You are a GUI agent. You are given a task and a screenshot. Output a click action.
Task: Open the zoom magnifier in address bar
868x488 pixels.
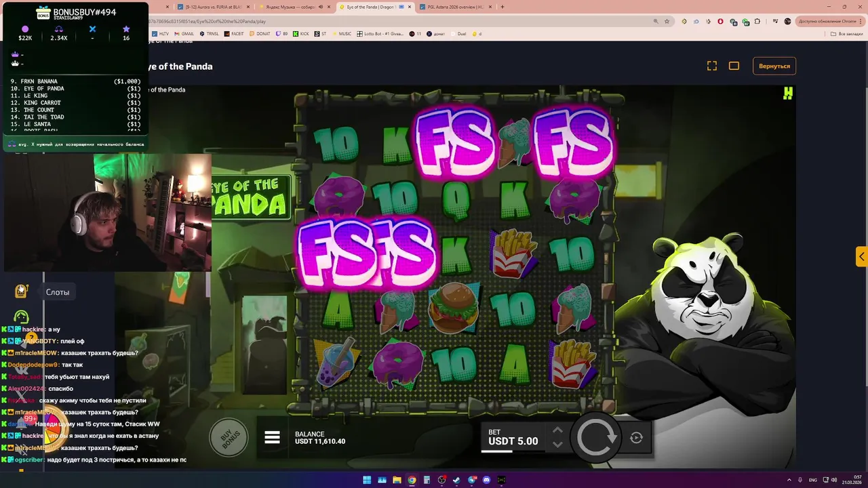tap(656, 22)
